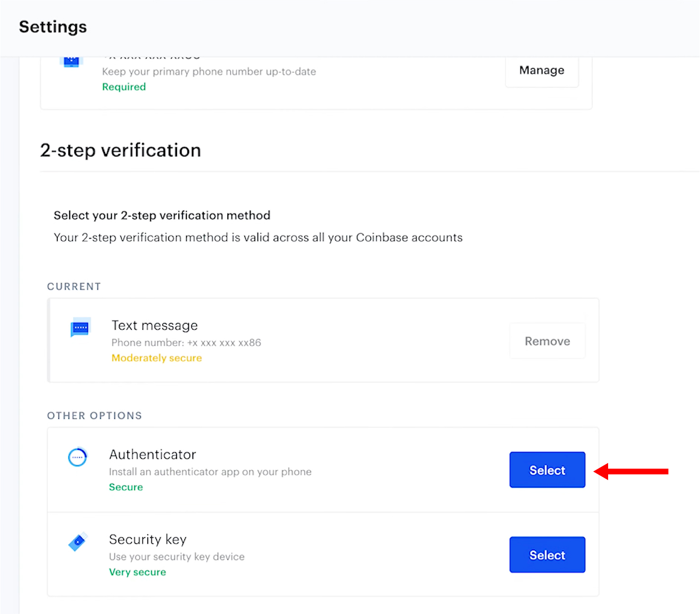Image resolution: width=700 pixels, height=614 pixels.
Task: Click 'Select your 2-step verification method' text
Action: pos(162,215)
